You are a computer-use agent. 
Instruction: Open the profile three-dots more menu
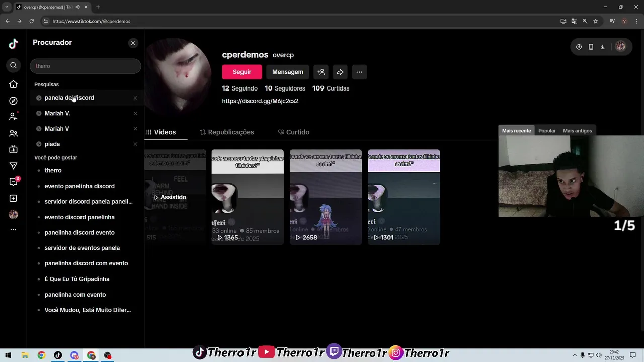[359, 72]
